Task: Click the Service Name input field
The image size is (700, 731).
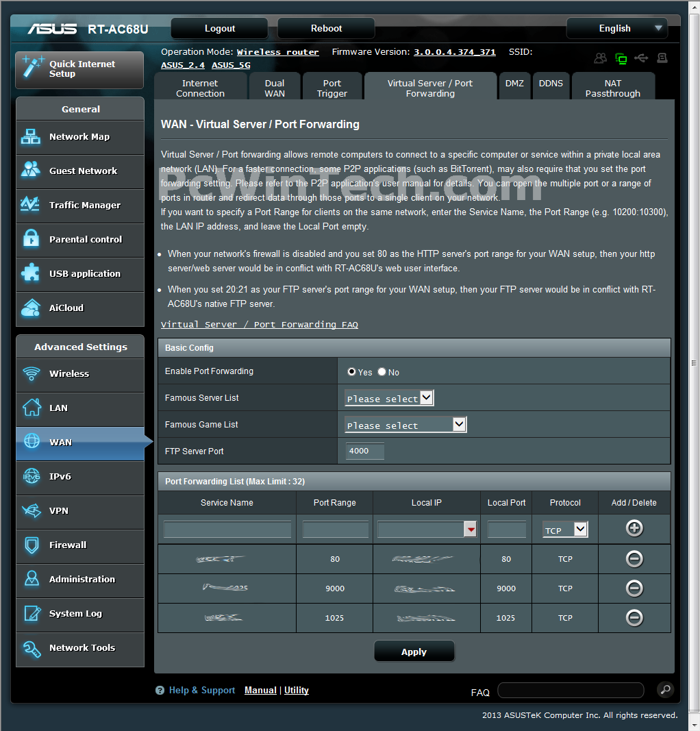Action: click(227, 529)
